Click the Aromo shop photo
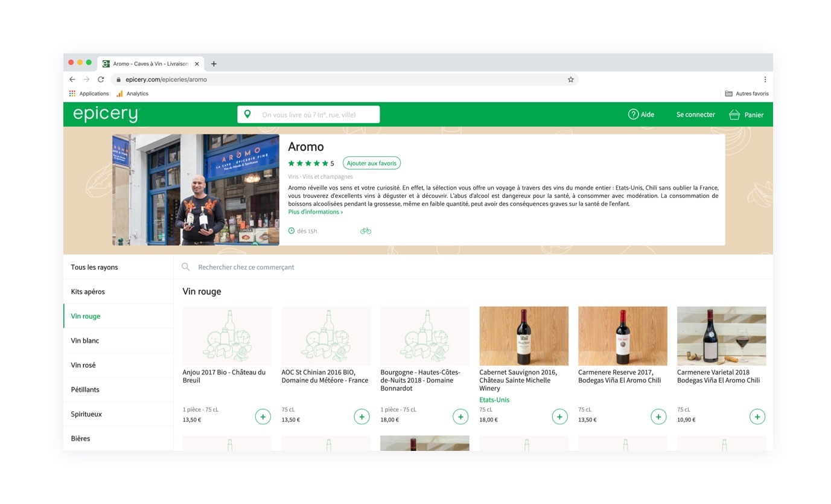This screenshot has height=504, width=831. click(x=196, y=190)
